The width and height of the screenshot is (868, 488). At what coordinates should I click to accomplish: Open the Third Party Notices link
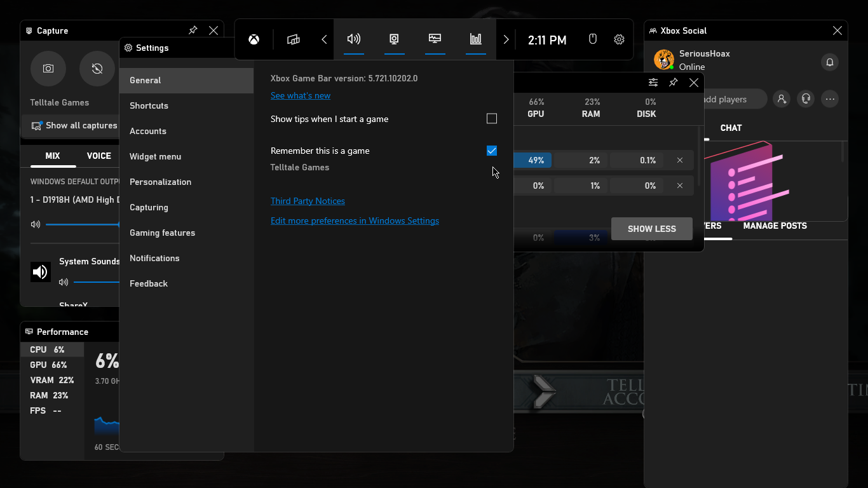pyautogui.click(x=308, y=201)
